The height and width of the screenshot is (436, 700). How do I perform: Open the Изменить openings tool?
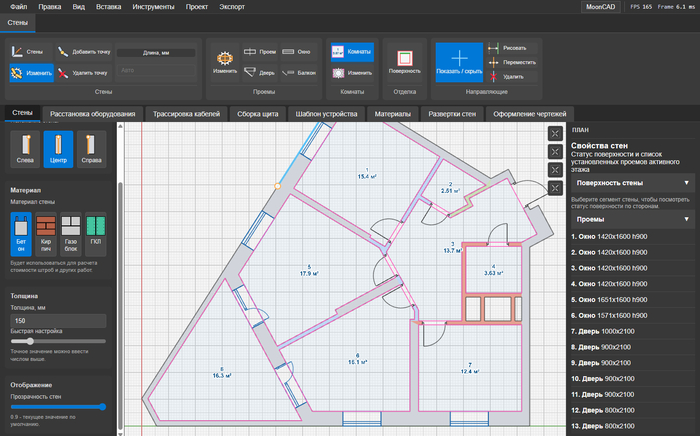[x=225, y=62]
